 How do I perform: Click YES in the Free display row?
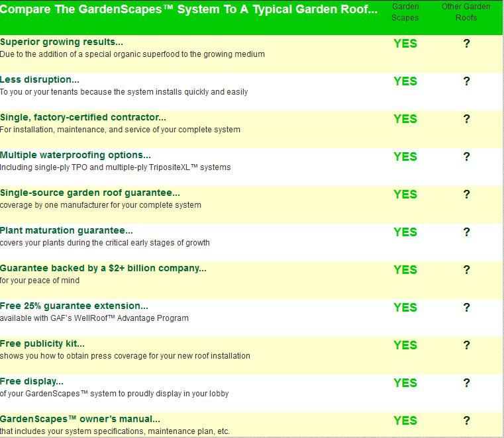405,383
